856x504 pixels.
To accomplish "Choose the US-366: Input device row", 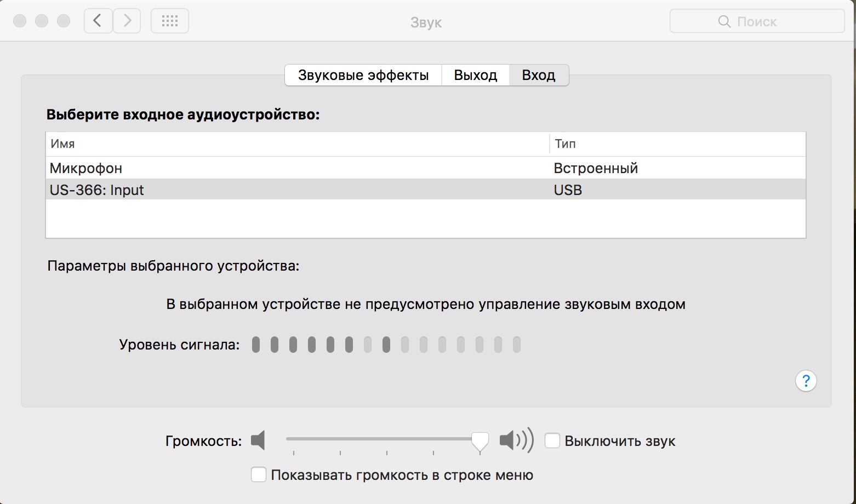I will [x=97, y=190].
